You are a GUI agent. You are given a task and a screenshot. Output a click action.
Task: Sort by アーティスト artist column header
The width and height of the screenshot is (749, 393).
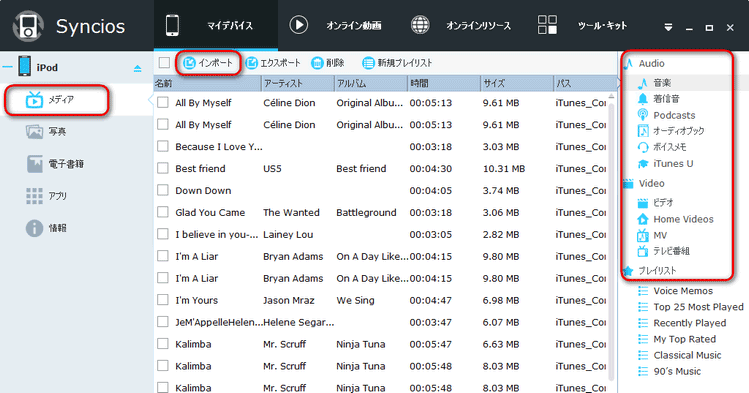coord(298,84)
